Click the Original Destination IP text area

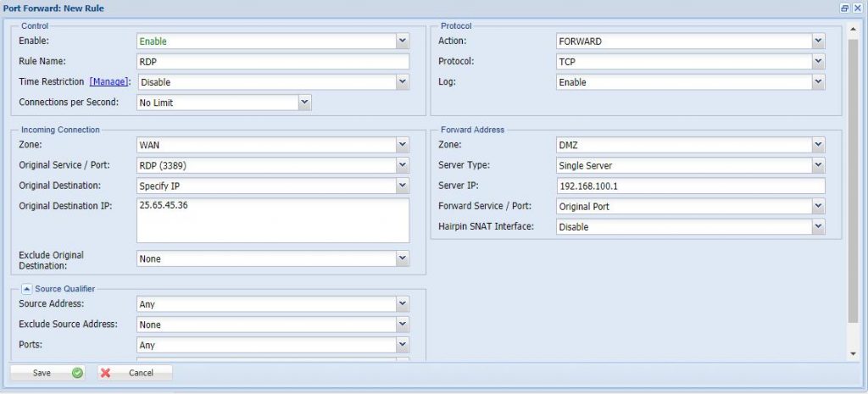tap(272, 220)
